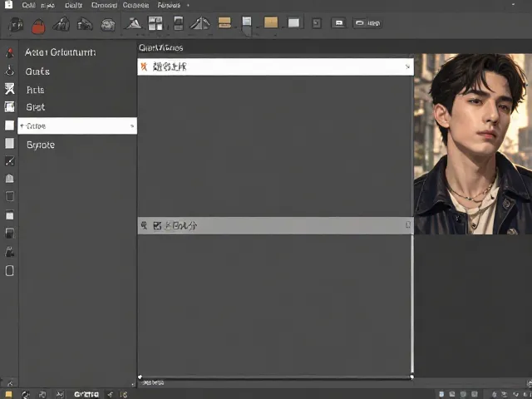Click the orange icon in the white list row
This screenshot has height=399, width=532.
click(144, 66)
